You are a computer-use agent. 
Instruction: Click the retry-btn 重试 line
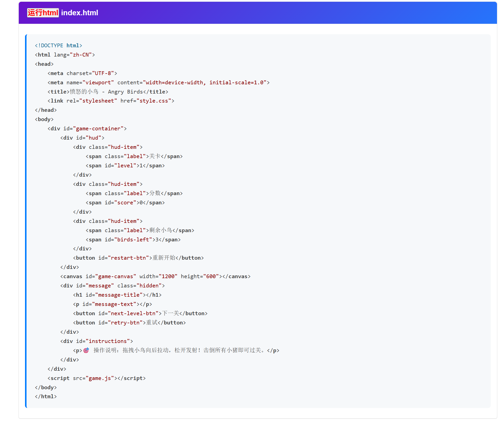tap(129, 323)
